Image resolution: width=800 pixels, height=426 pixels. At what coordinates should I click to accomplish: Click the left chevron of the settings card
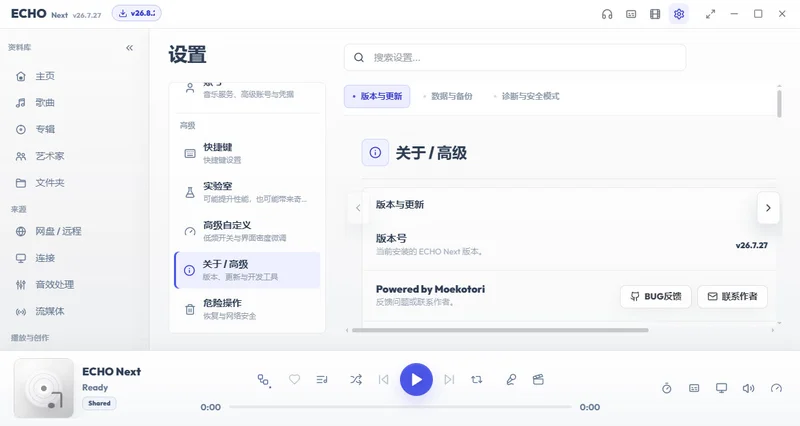tap(358, 208)
